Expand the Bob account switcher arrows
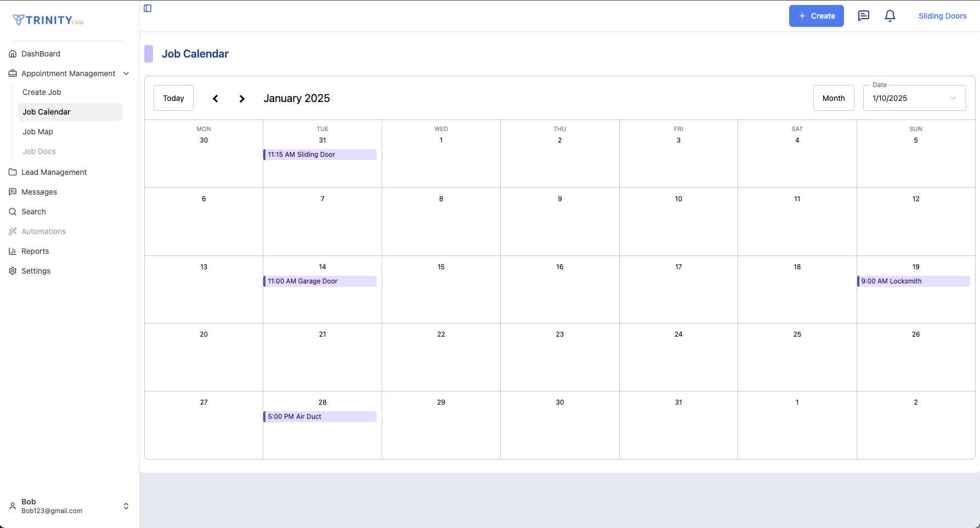Viewport: 980px width, 528px height. (x=126, y=506)
